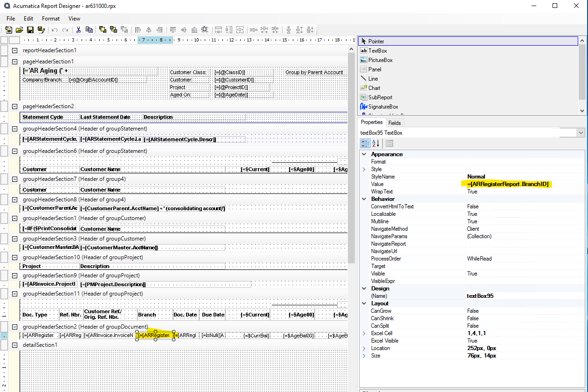The width and height of the screenshot is (588, 392).
Task: Collapse the Behavior property category
Action: (364, 199)
